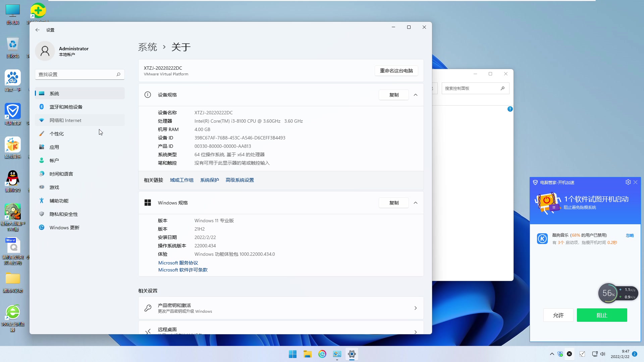This screenshot has height=362, width=644.
Task: Close the PC Manager startup popup
Action: (x=636, y=182)
